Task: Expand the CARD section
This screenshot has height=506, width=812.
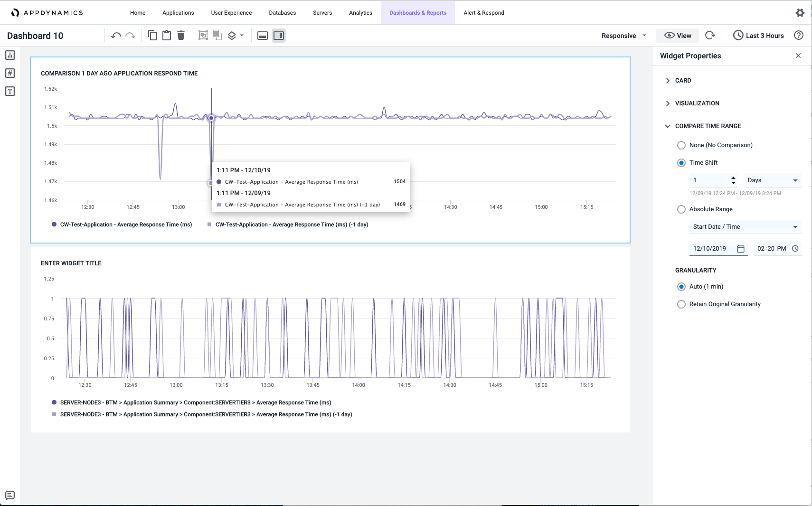Action: click(x=678, y=81)
